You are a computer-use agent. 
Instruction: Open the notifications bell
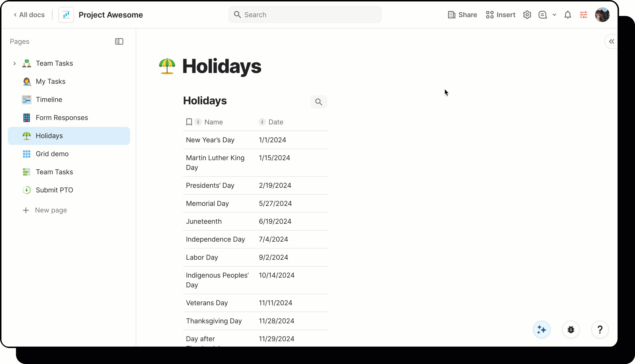click(568, 15)
